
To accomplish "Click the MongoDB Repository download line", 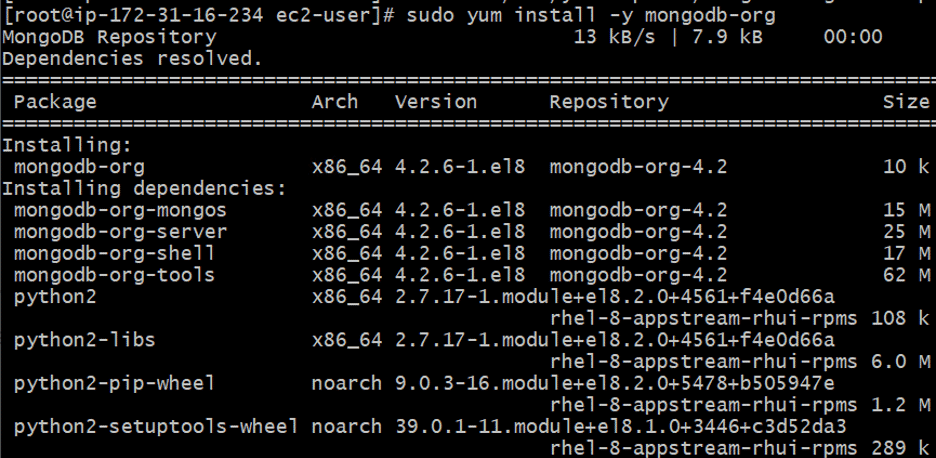I will coord(442,37).
